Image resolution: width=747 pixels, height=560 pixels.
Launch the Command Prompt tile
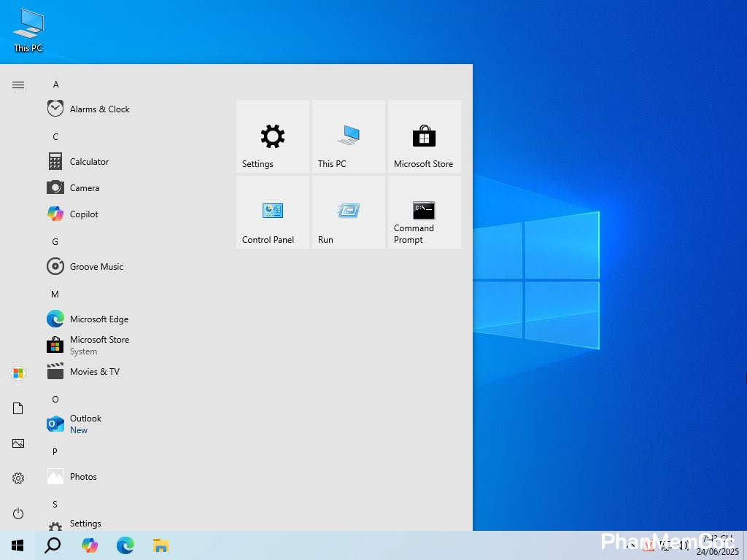(x=424, y=212)
